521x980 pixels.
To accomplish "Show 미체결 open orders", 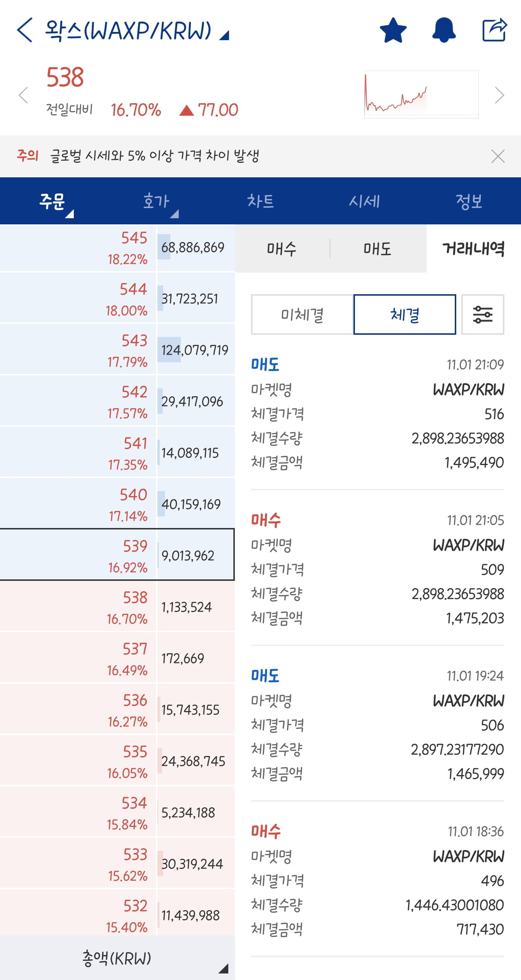I will coord(302,314).
